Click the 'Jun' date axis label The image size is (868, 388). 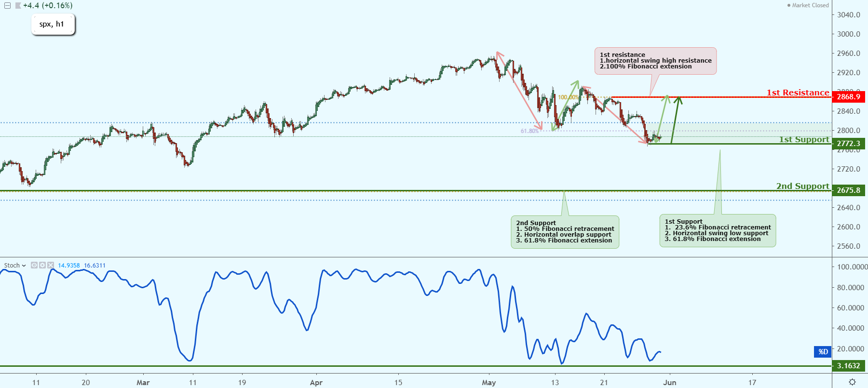[x=669, y=383]
